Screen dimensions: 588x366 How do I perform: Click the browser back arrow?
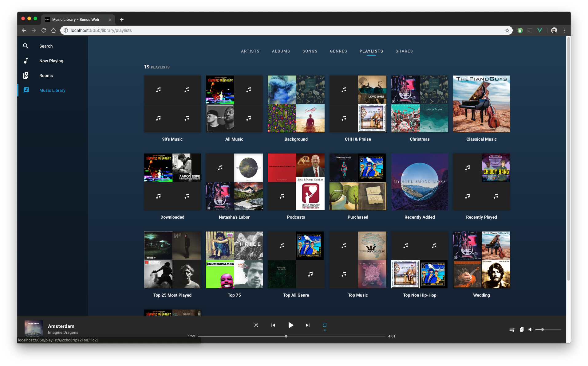(x=24, y=30)
